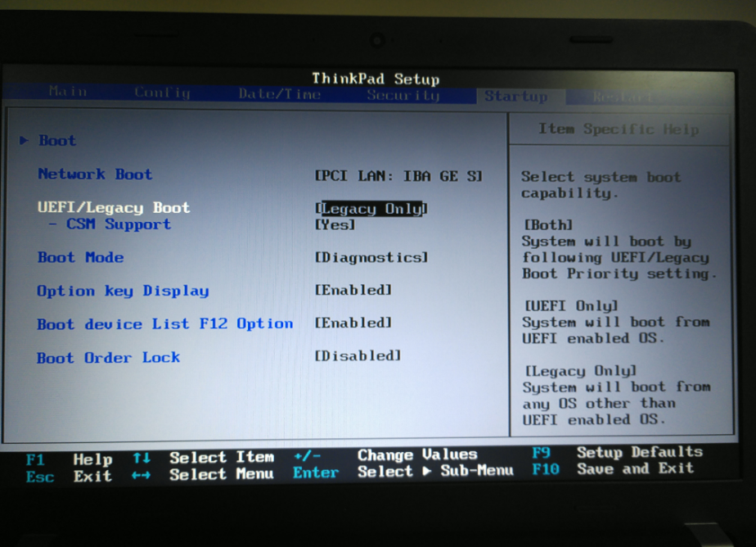
Task: Click the [Both] help entry
Action: 548,225
